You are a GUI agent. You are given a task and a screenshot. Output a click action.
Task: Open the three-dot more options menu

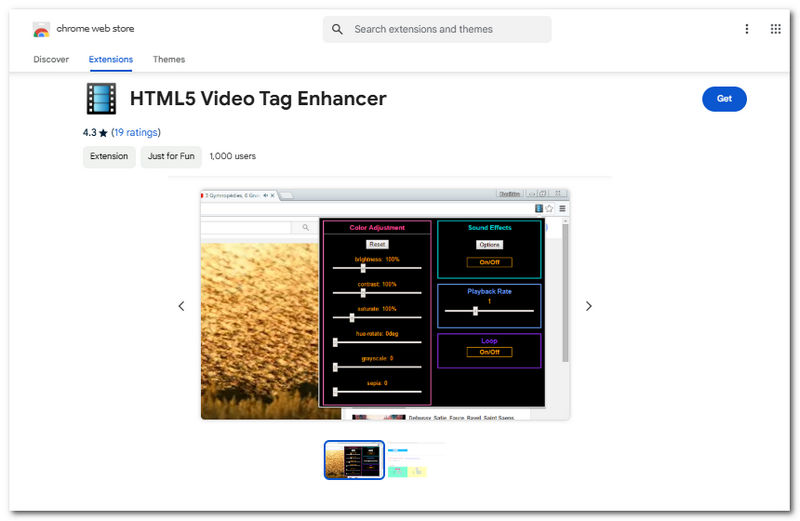pos(746,29)
